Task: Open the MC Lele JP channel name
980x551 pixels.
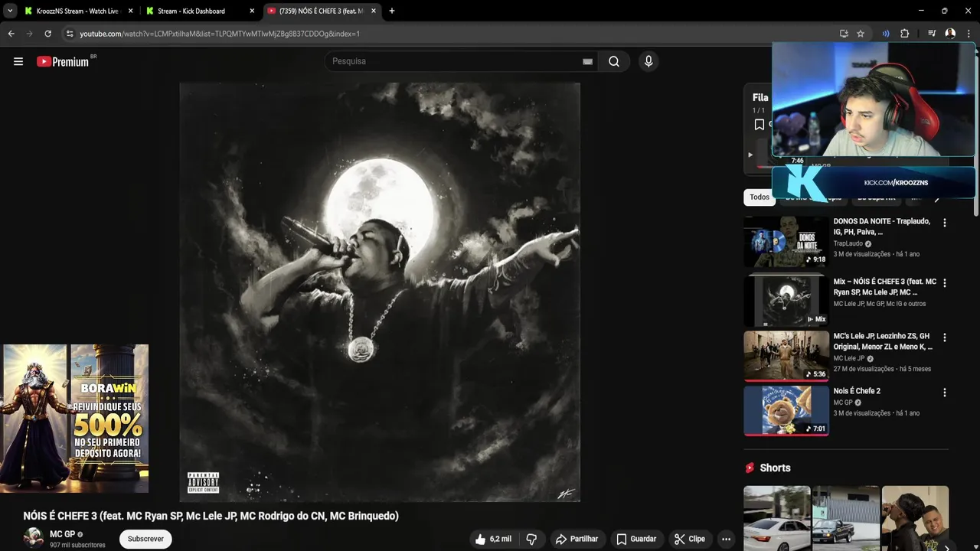Action: (x=849, y=358)
